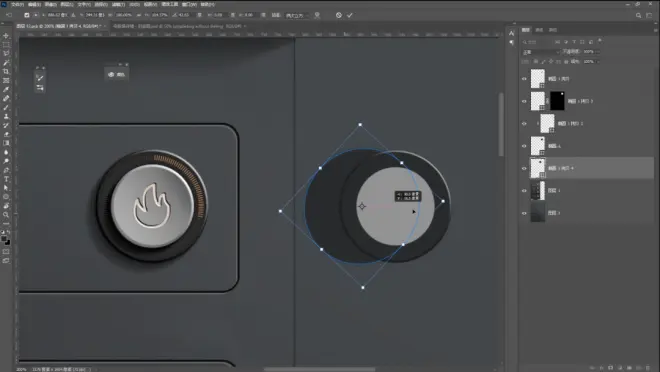Toggle the Quick Mask mode icon
The width and height of the screenshot is (660, 372).
[6, 252]
